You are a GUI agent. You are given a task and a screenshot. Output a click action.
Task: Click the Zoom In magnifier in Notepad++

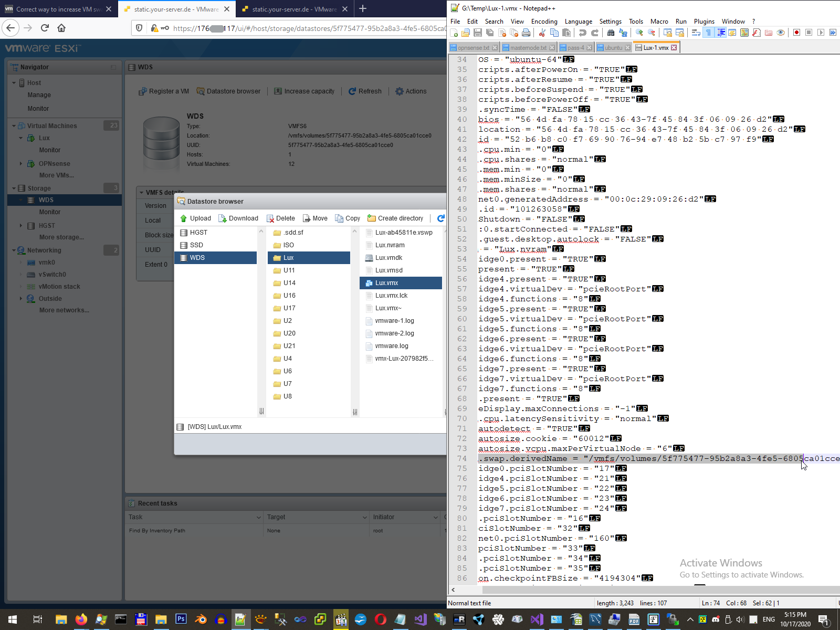[x=639, y=33]
